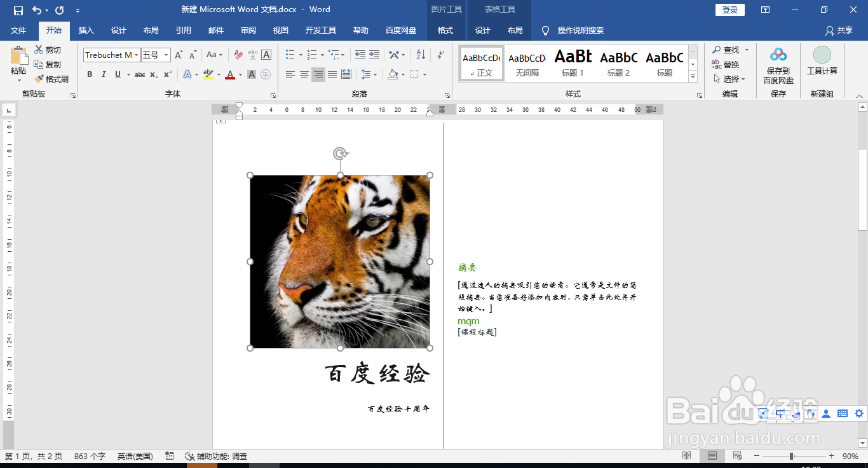Image resolution: width=868 pixels, height=468 pixels.
Task: Open the underline style dropdown arrow
Action: tap(128, 74)
